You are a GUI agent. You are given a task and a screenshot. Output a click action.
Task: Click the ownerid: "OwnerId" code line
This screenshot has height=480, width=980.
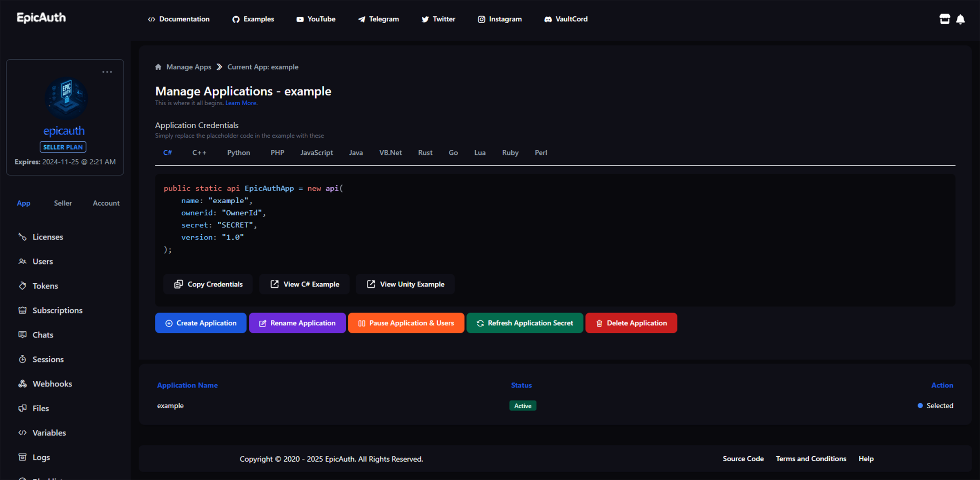coord(223,213)
